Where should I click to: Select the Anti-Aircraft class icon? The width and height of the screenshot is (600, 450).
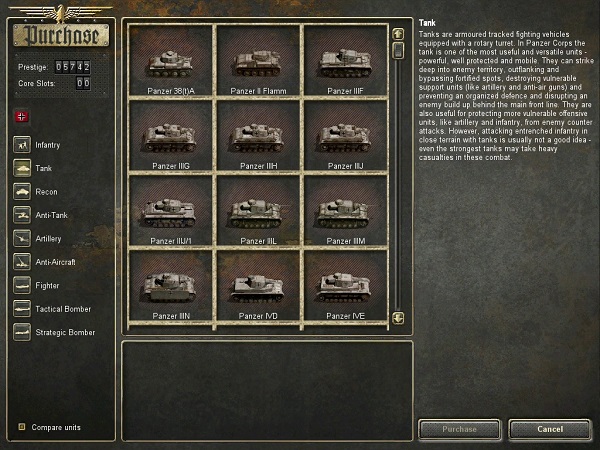click(x=22, y=262)
